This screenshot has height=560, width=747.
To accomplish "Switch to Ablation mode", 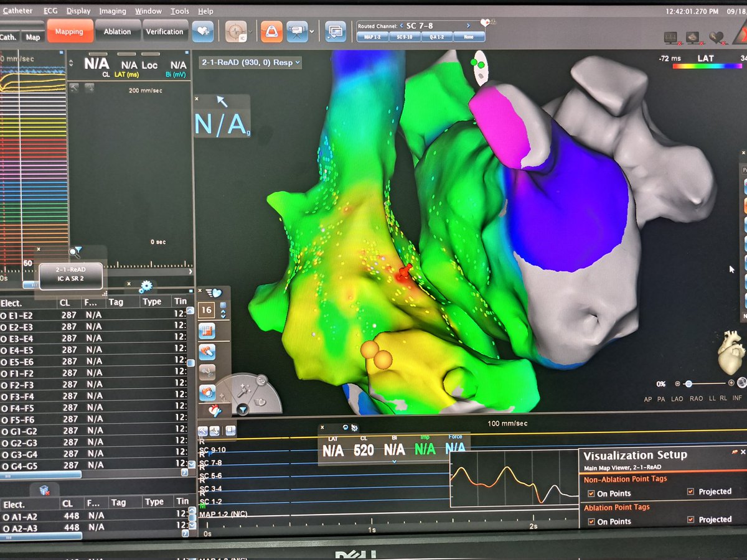I will click(x=117, y=31).
